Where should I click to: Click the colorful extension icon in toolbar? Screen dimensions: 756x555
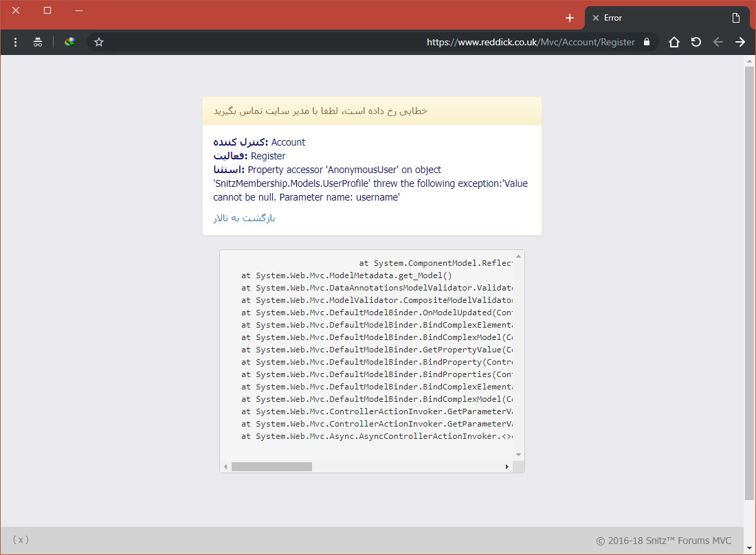pos(69,42)
